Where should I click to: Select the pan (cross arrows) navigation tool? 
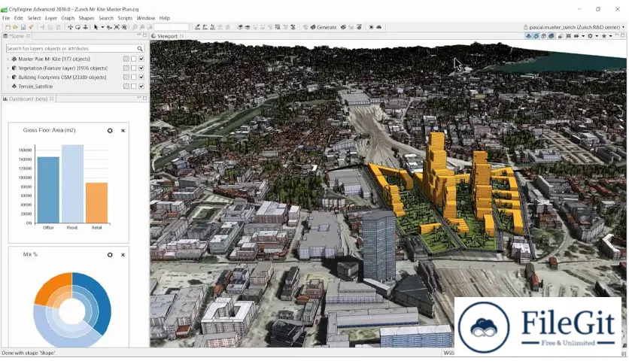tap(70, 27)
